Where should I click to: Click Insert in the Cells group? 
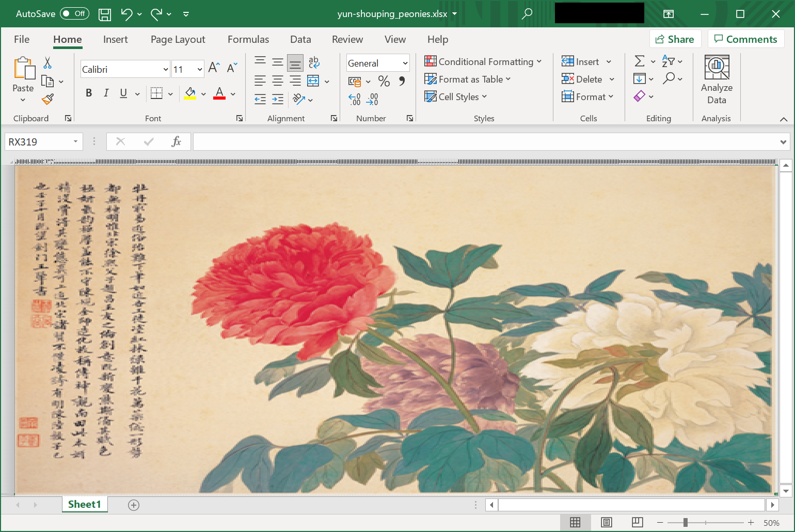coord(586,61)
